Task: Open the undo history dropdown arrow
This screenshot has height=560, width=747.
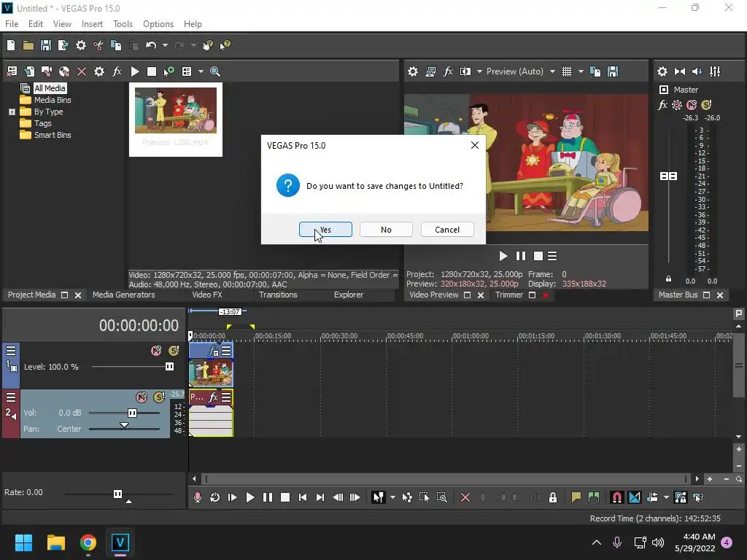Action: point(165,45)
